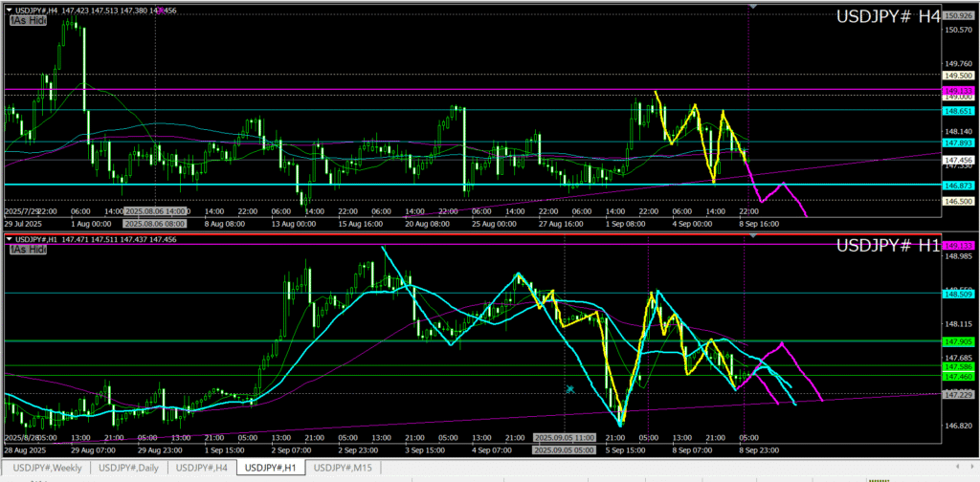Select the cyan X marker in H1 chart
The width and height of the screenshot is (980, 482).
coord(570,389)
